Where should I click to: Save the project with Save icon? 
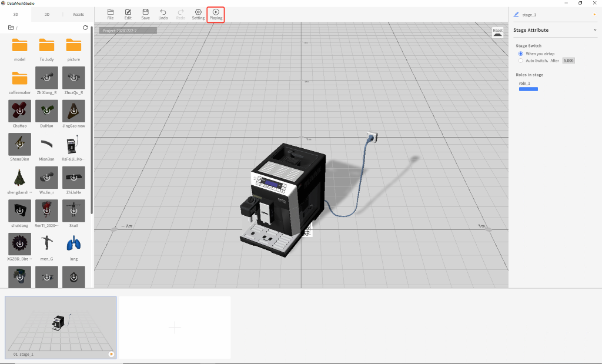coord(146,14)
